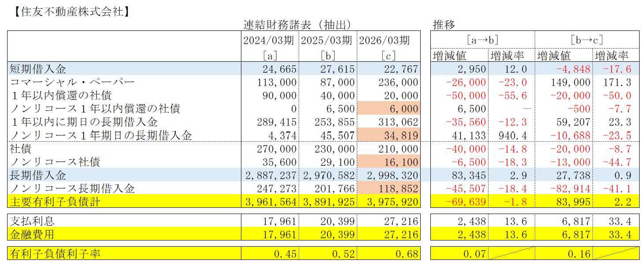Click the 2025/03期 column header
Image resolution: width=644 pixels, height=263 pixels.
tap(326, 41)
